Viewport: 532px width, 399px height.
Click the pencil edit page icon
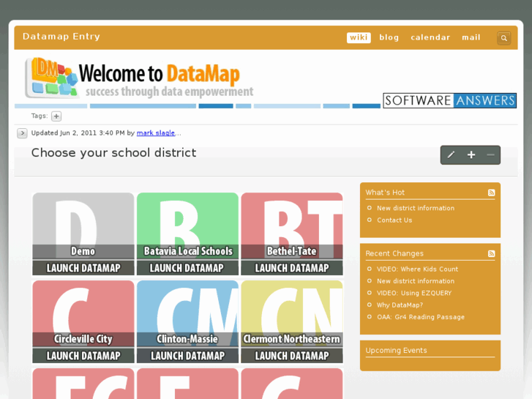pyautogui.click(x=451, y=155)
